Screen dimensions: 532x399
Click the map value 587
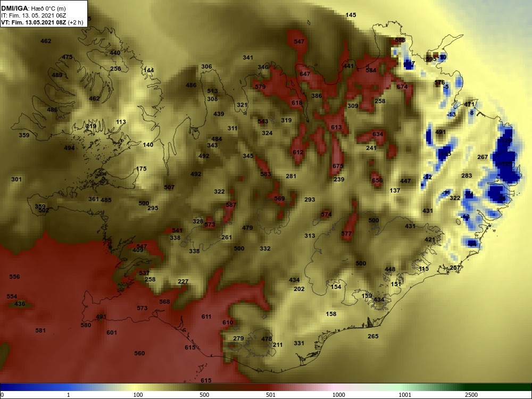point(231,205)
